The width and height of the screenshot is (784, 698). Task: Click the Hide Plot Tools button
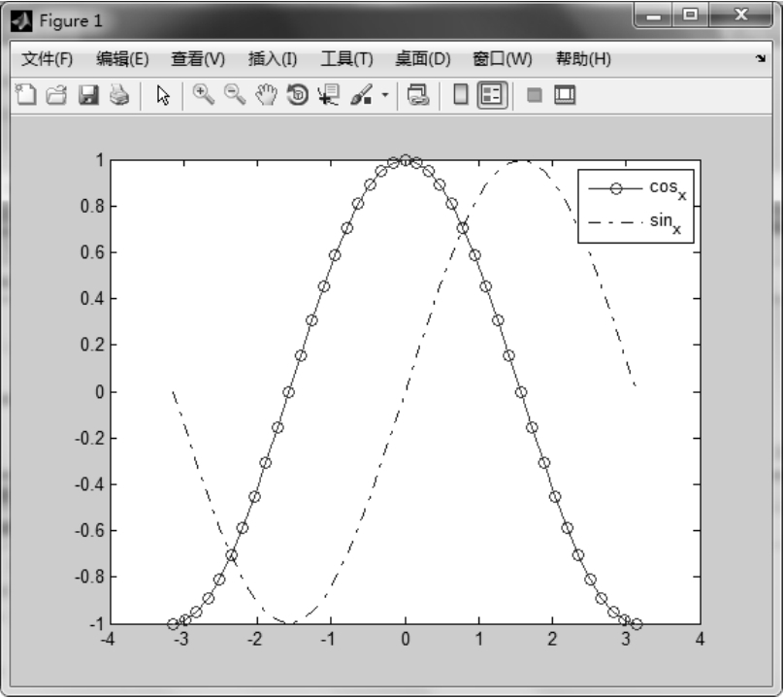(x=534, y=95)
